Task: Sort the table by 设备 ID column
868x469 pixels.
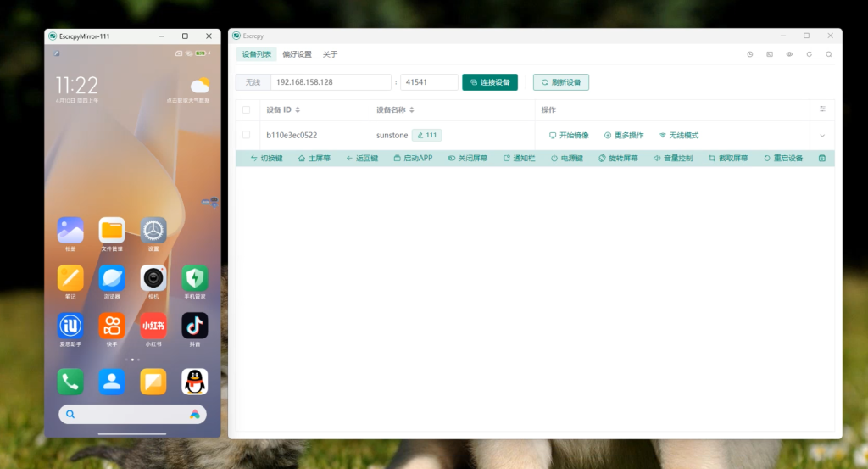Action: [x=283, y=110]
